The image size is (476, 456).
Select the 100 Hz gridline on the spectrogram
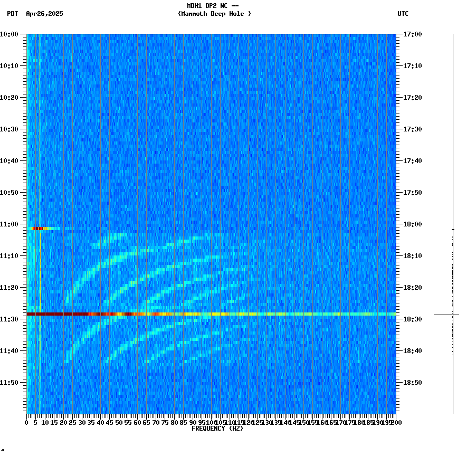210,211
